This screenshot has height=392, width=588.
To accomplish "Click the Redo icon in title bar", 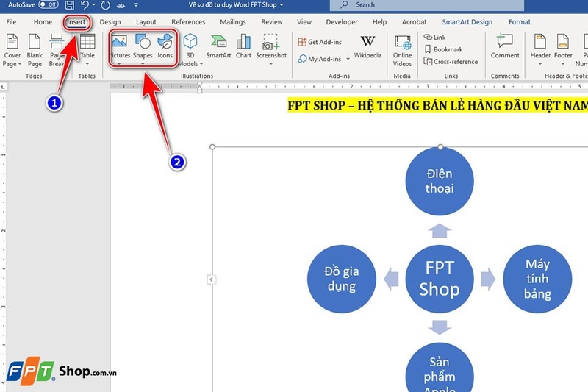I will click(x=106, y=5).
